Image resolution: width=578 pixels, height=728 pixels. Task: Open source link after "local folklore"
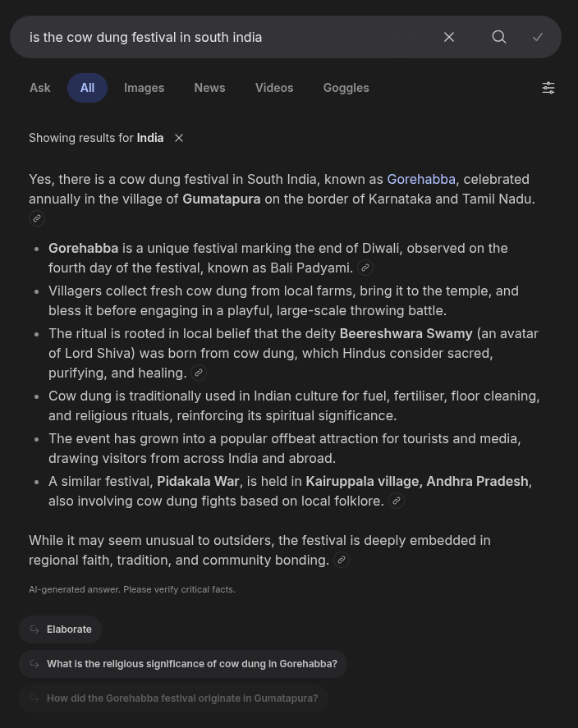point(397,501)
